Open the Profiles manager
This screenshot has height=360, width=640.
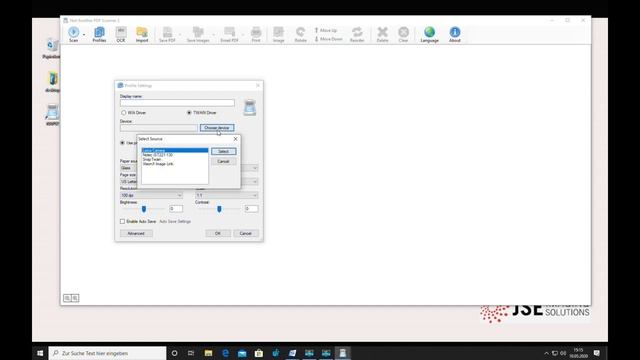(x=99, y=34)
